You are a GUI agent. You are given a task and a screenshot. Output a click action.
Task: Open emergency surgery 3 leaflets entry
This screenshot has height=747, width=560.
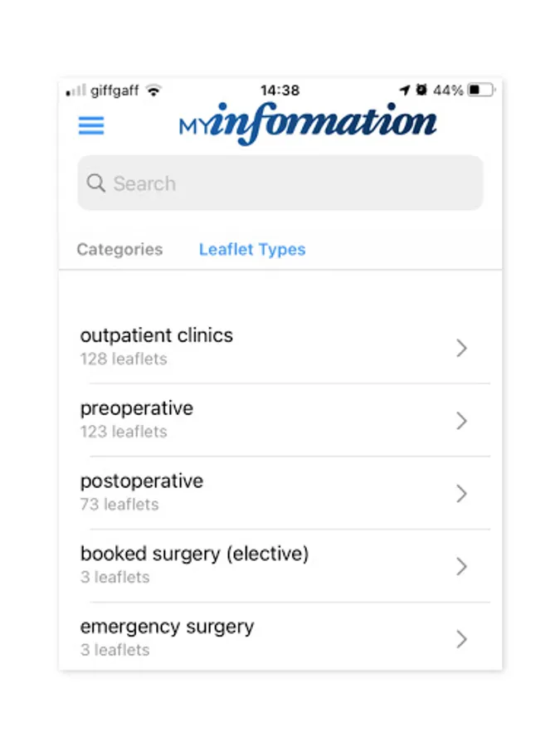[168, 637]
